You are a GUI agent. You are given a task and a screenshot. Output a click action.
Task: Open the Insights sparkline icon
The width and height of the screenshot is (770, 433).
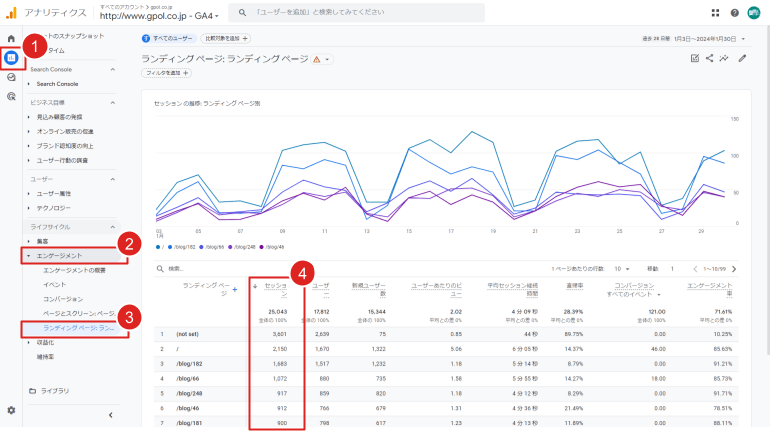click(725, 59)
